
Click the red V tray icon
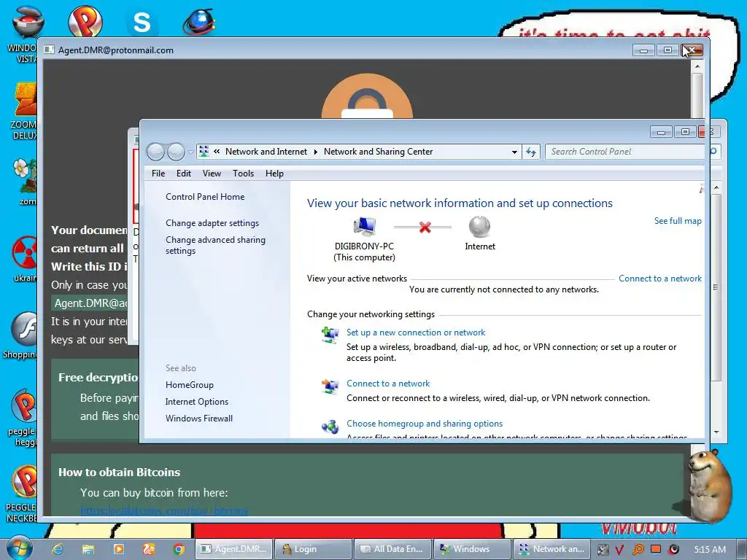tap(619, 550)
